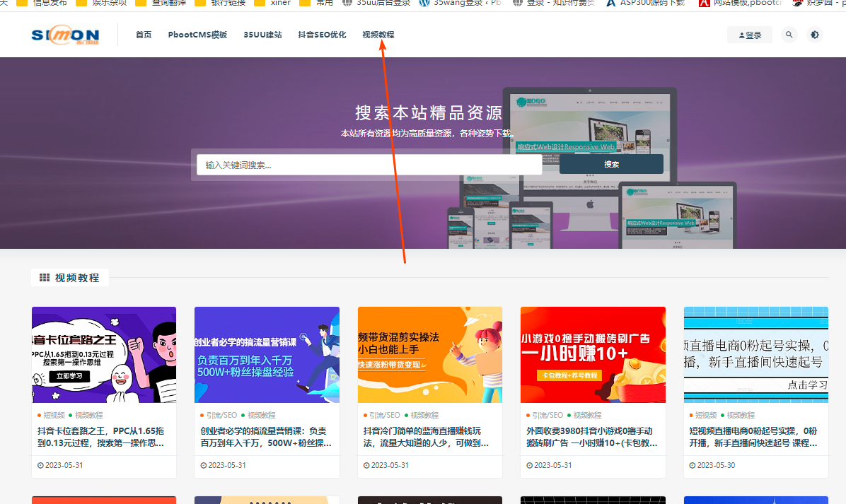Viewport: 846px width, 504px height.
Task: Open the 创业者必学的搞流量营销课 card thumbnail
Action: point(267,355)
